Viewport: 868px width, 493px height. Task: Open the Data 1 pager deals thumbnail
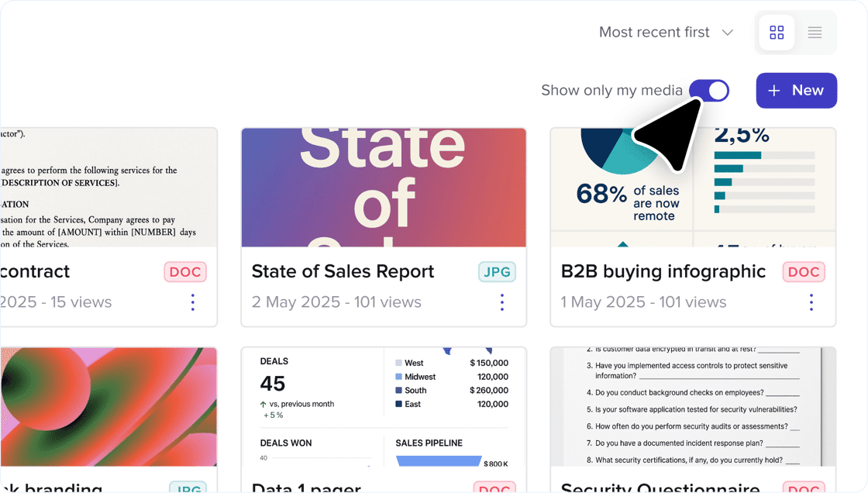pyautogui.click(x=384, y=407)
